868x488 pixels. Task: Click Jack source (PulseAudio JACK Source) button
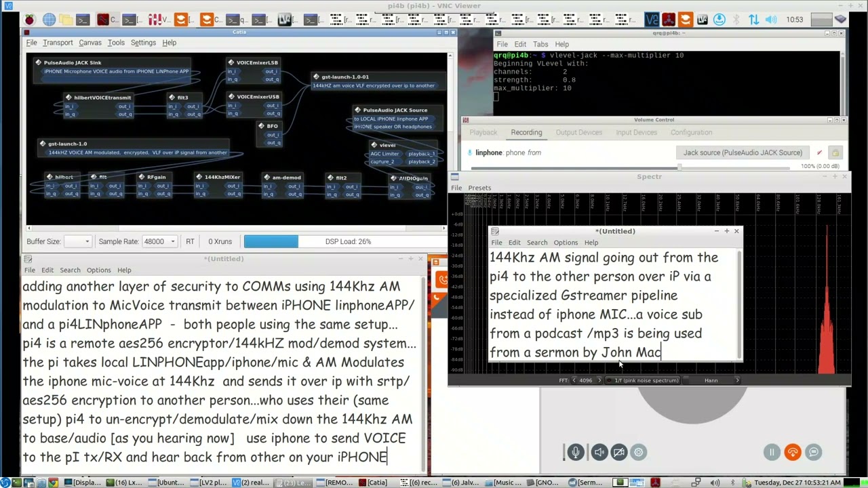743,152
